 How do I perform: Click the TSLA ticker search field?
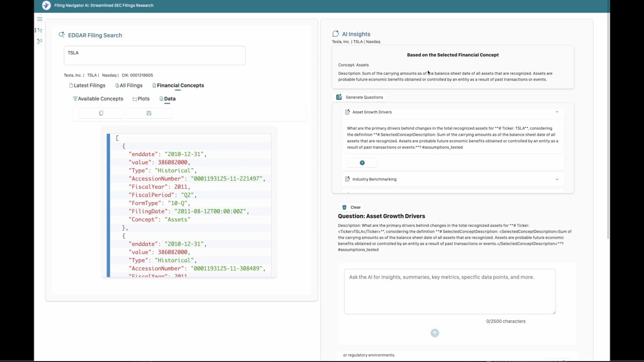coord(154,55)
